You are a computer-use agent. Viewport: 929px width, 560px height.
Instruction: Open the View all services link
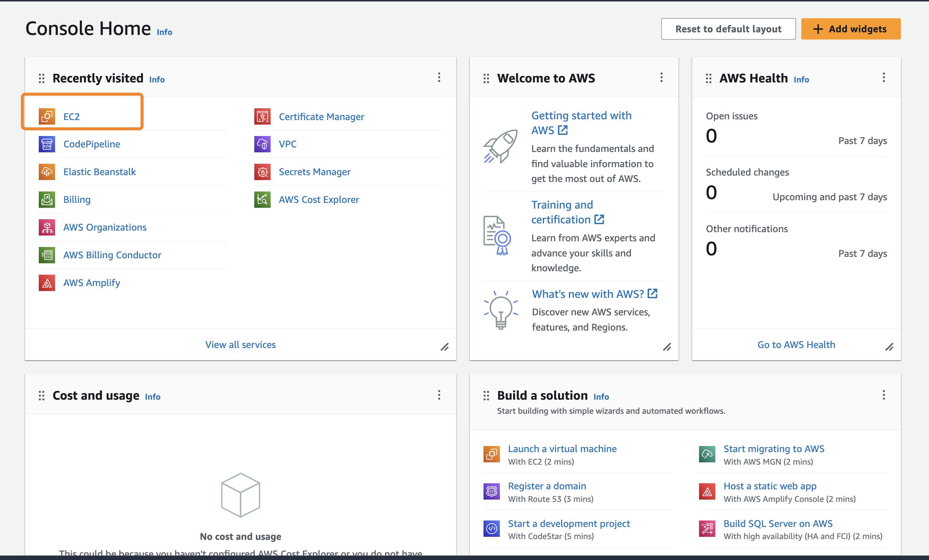[241, 345]
